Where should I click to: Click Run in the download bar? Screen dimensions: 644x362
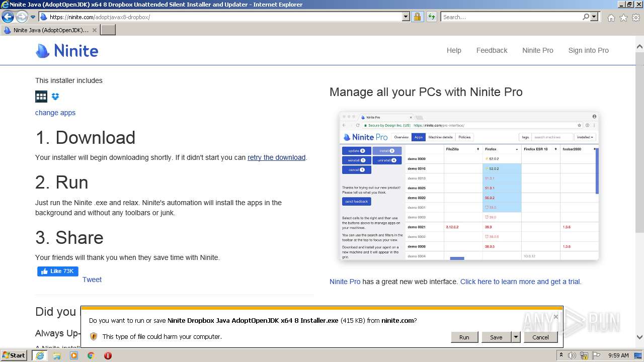[464, 337]
